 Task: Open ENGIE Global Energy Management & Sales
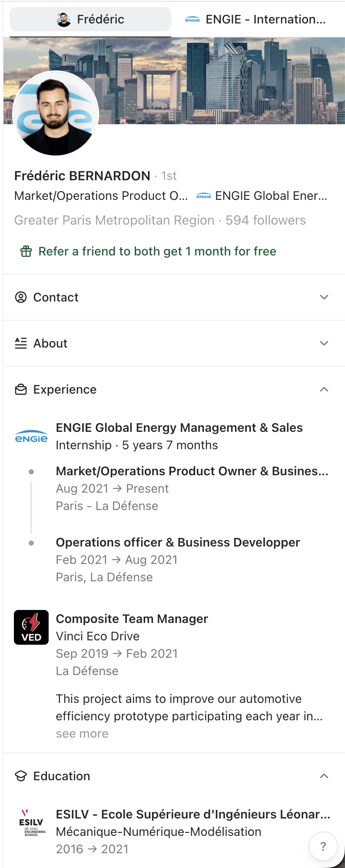click(x=179, y=428)
